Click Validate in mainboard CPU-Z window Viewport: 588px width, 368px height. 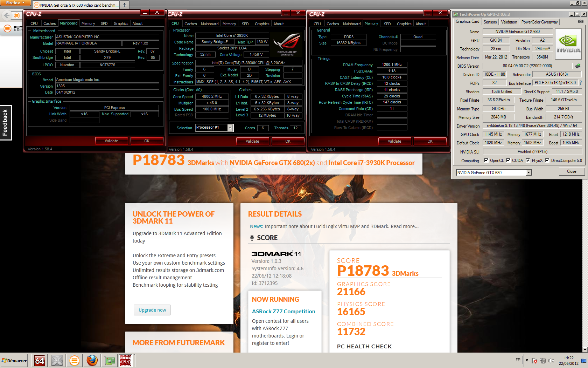[111, 141]
